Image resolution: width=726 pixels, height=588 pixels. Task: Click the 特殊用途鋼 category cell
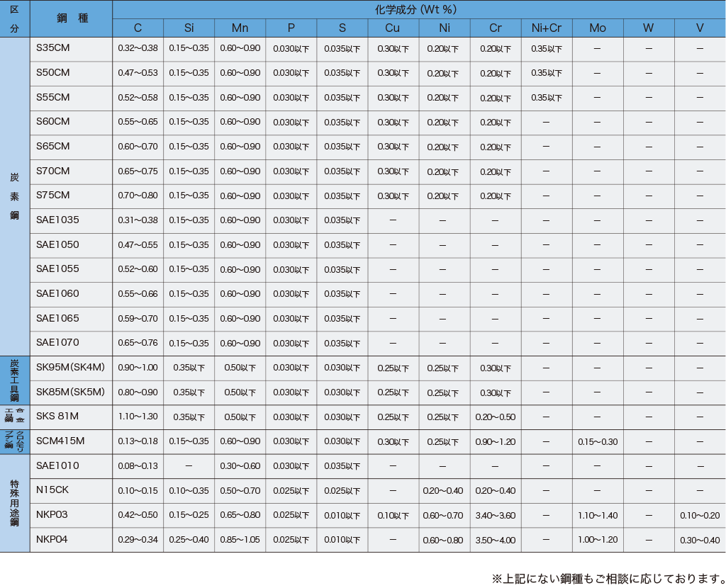tap(15, 503)
